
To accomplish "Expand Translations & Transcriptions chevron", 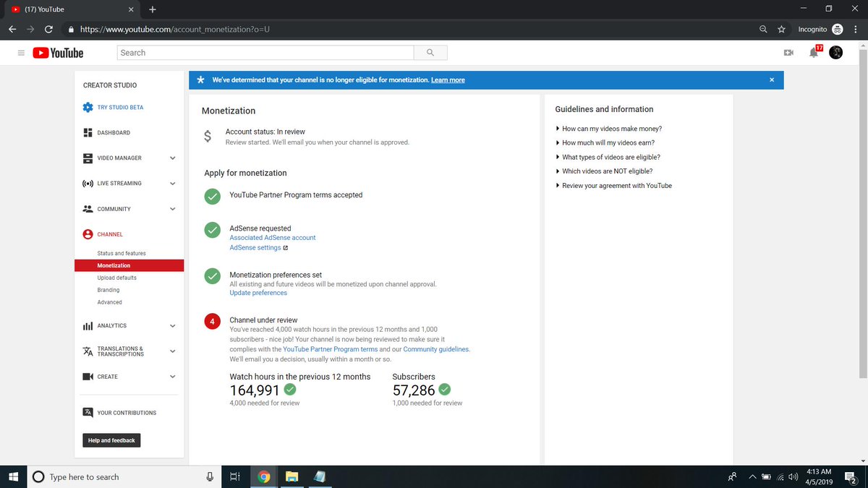I will click(x=172, y=351).
